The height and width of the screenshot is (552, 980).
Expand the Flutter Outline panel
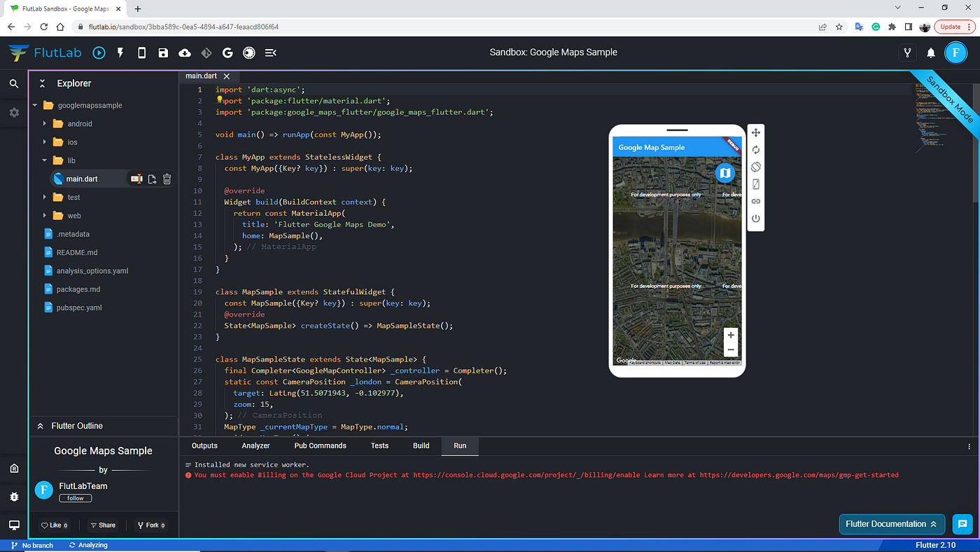pyautogui.click(x=40, y=426)
